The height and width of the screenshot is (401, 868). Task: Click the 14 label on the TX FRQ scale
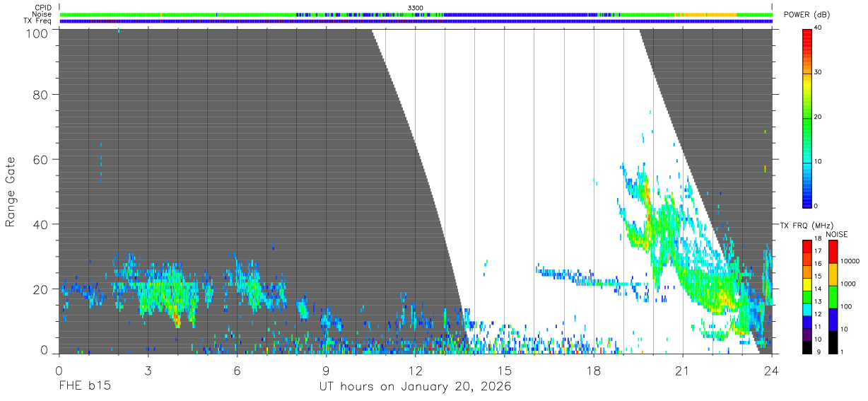(818, 289)
